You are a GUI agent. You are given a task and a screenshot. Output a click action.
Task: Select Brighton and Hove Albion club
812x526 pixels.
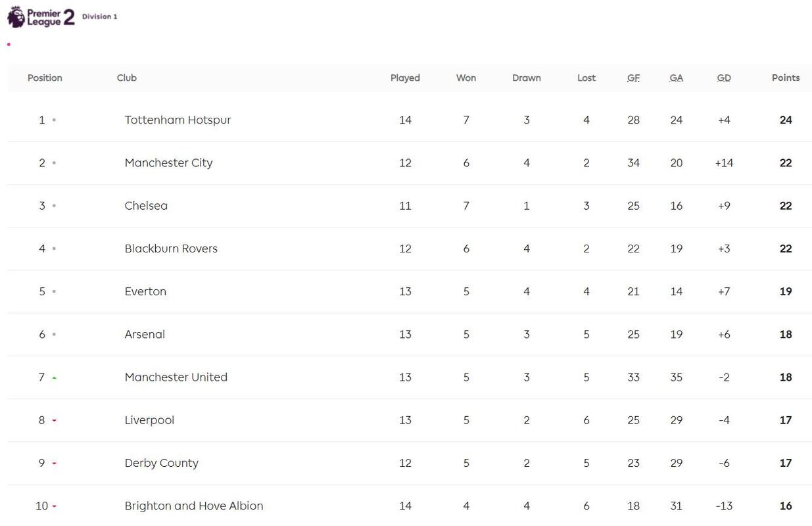pyautogui.click(x=194, y=506)
